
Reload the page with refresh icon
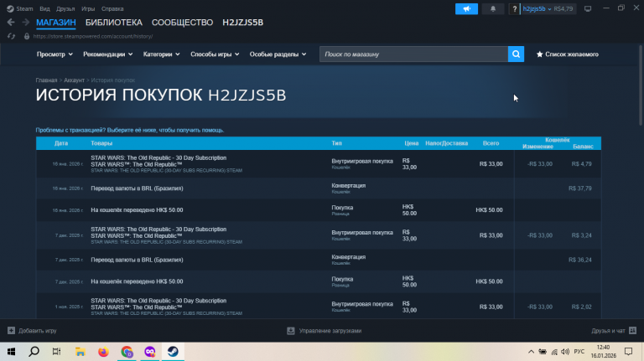click(x=11, y=36)
